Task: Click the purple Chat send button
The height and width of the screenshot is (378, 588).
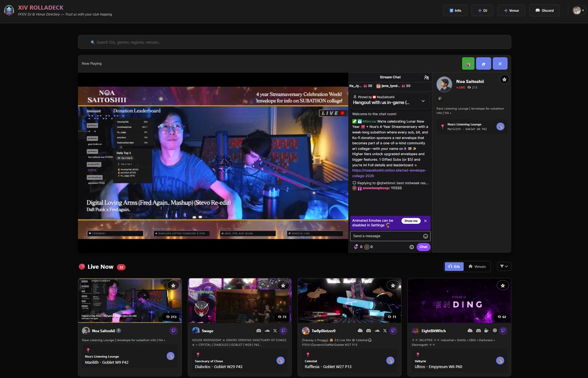Action: (x=423, y=247)
